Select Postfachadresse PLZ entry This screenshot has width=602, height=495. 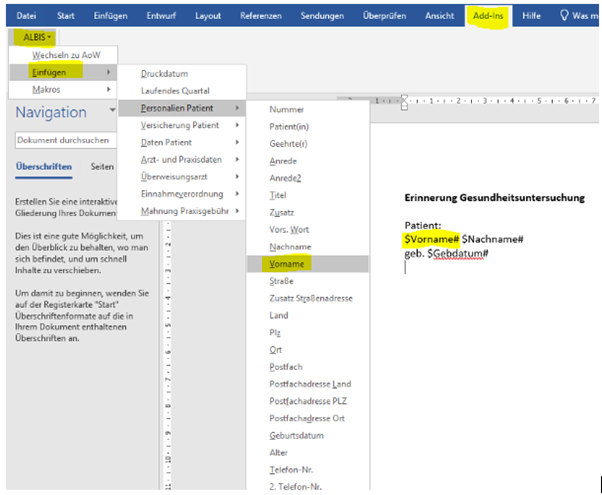304,401
